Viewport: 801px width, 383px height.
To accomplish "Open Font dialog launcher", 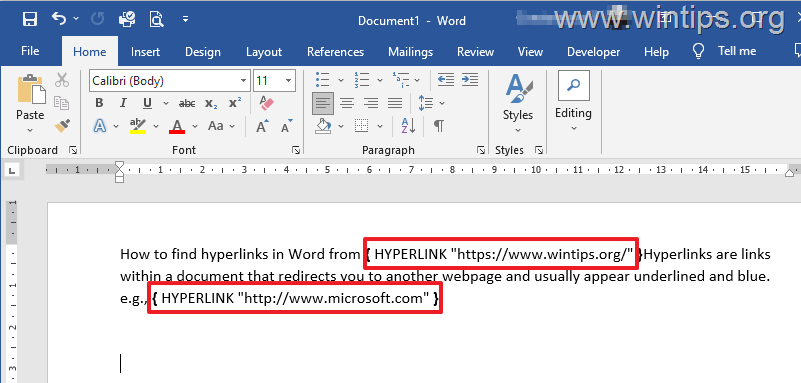I will 296,150.
